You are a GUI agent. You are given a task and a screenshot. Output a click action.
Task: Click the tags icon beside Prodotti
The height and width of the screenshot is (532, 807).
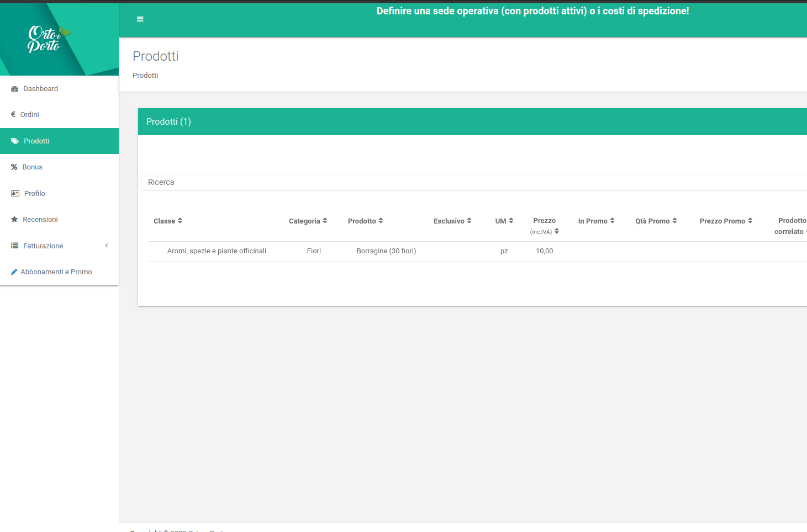(15, 141)
